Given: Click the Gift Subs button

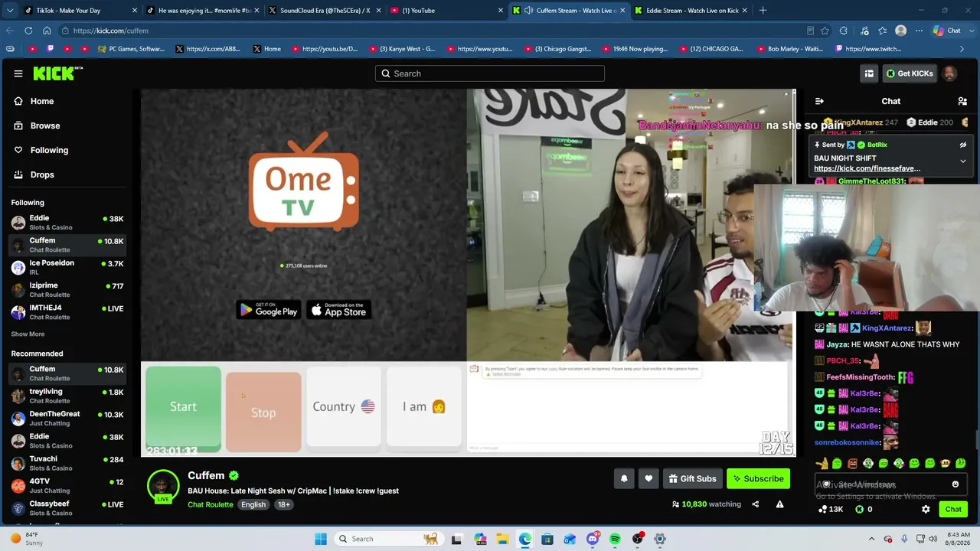Looking at the screenshot, I should pyautogui.click(x=692, y=479).
